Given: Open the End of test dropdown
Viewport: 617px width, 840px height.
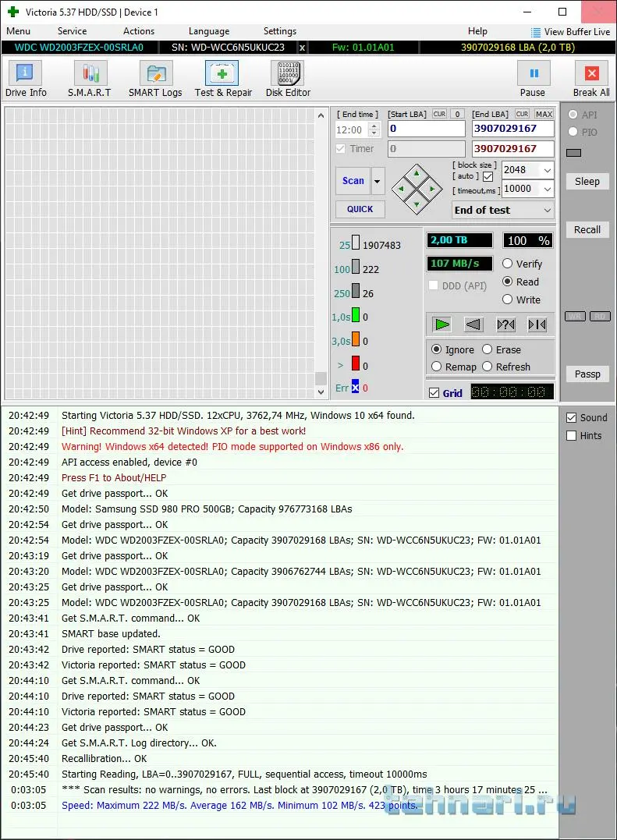Looking at the screenshot, I should (548, 210).
